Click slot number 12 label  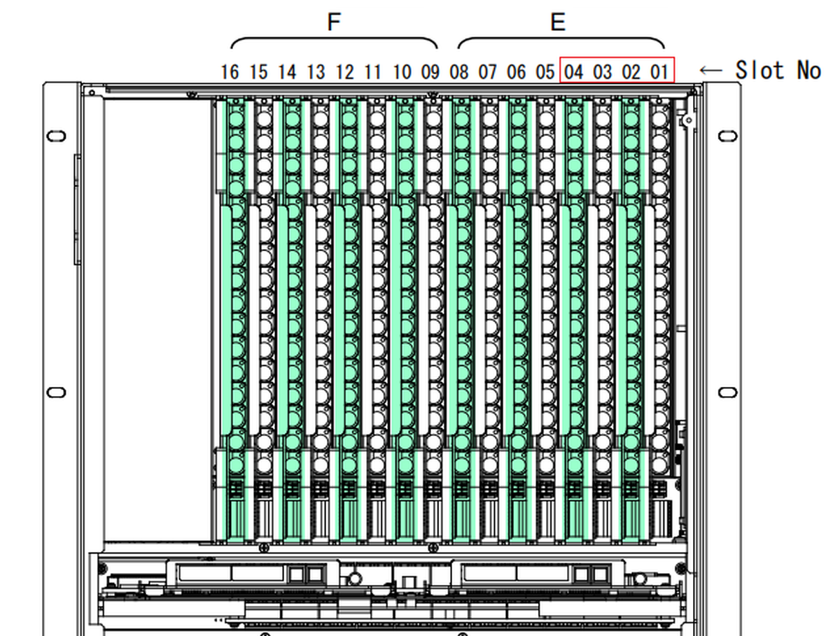(344, 72)
